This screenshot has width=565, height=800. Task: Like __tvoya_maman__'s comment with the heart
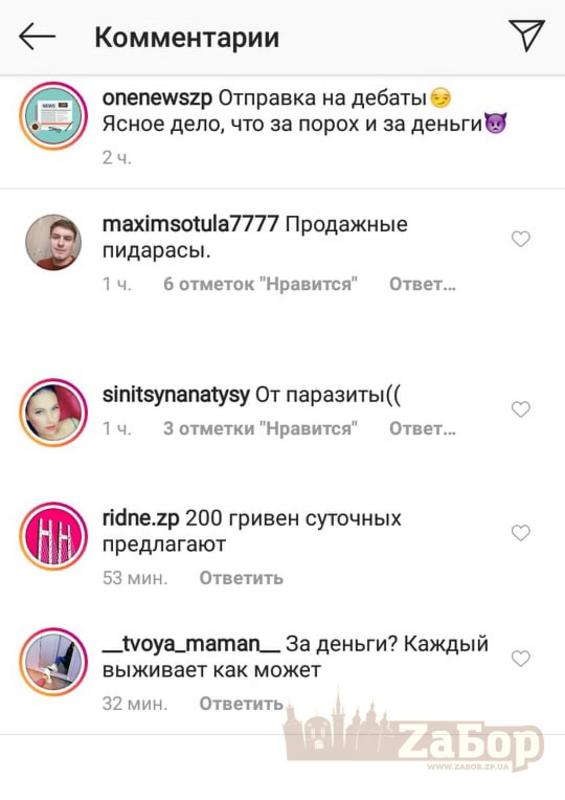(x=521, y=658)
